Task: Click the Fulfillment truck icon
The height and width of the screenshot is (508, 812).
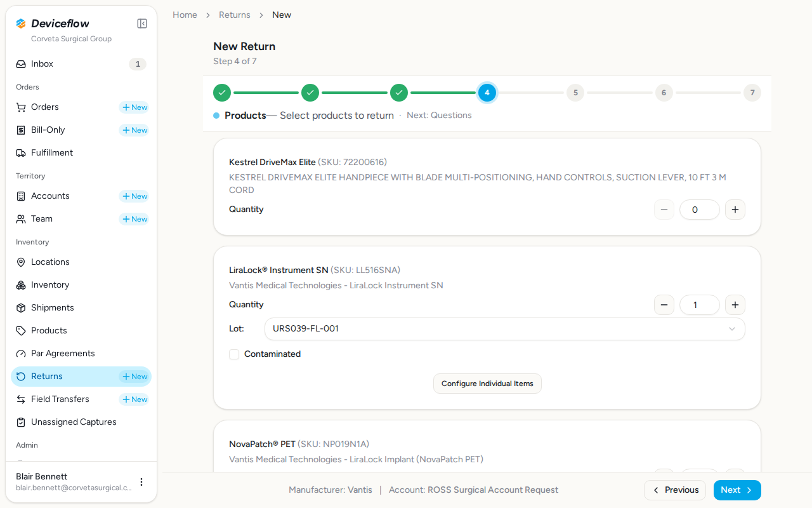Action: tap(21, 153)
